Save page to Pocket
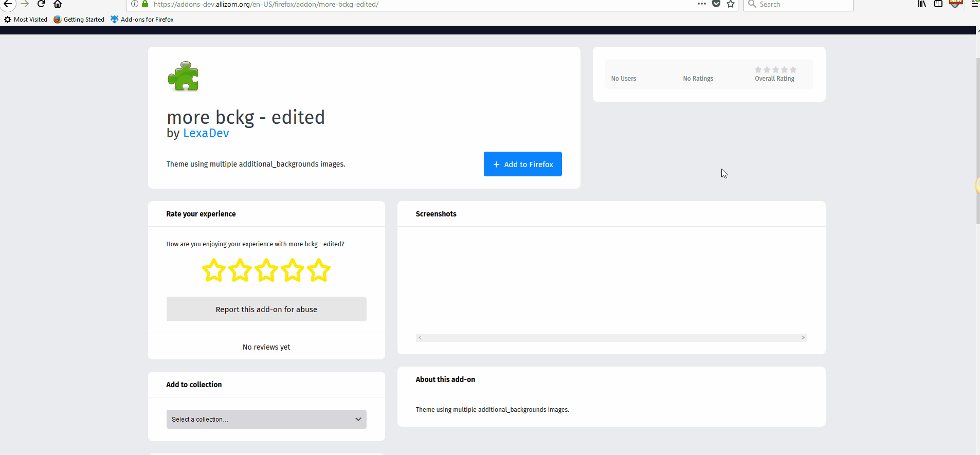This screenshot has height=455, width=980. pyautogui.click(x=716, y=4)
